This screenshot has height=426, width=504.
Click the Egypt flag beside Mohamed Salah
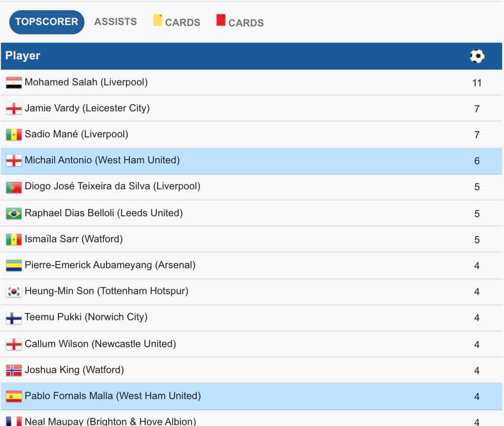point(14,83)
